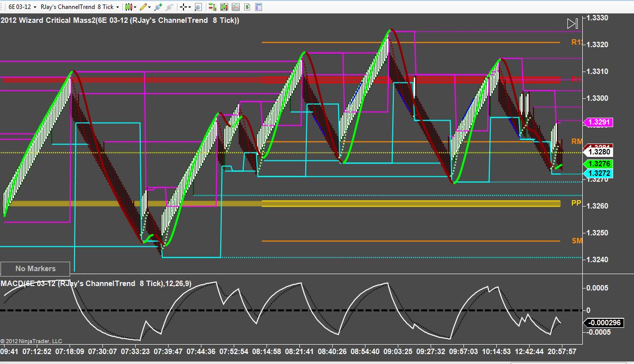Click the 1.3240 price axis label
The width and height of the screenshot is (634, 364).
[598, 260]
